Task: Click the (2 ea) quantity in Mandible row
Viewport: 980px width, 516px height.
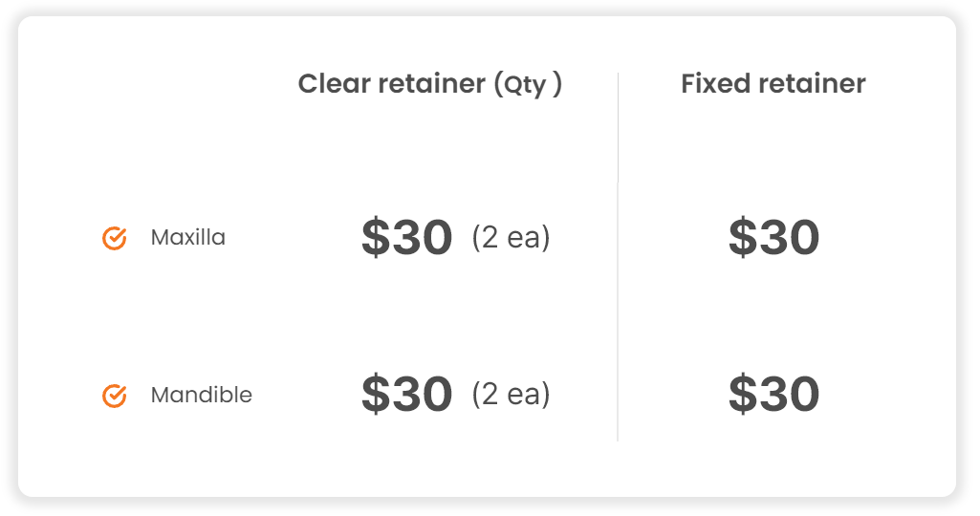Action: pos(512,395)
